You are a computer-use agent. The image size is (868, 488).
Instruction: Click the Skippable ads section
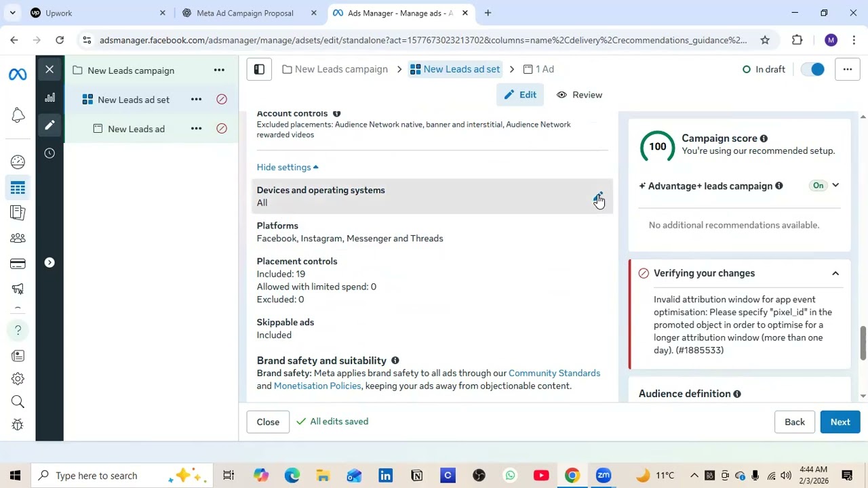point(432,329)
